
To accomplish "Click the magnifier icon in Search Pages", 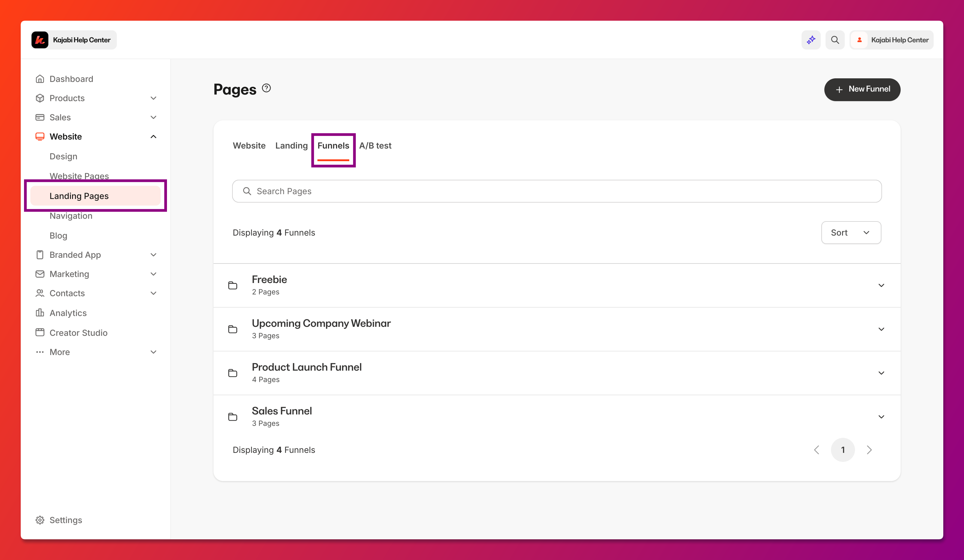I will (247, 191).
